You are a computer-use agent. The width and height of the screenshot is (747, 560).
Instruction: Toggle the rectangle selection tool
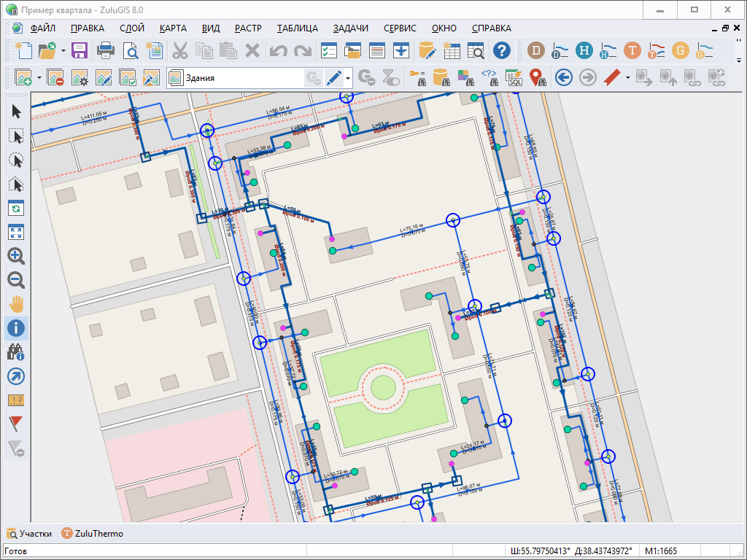(16, 136)
